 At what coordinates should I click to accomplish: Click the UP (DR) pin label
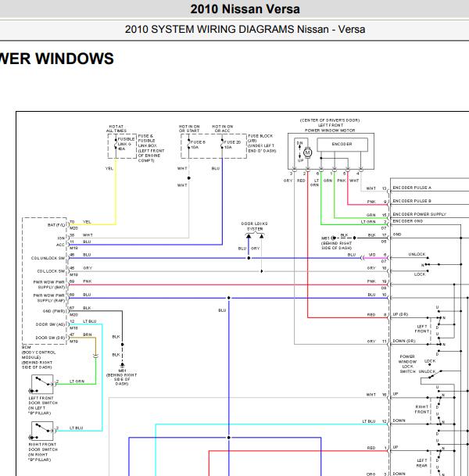click(x=400, y=314)
